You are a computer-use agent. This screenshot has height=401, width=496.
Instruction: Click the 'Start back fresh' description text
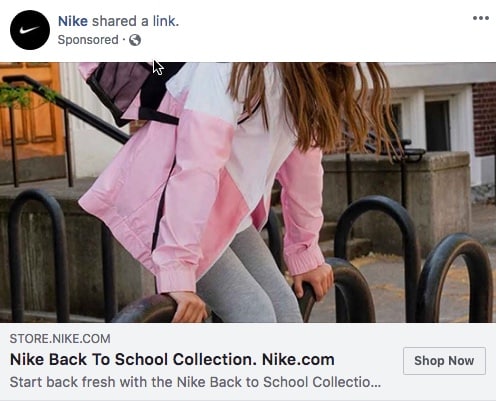[x=195, y=382]
